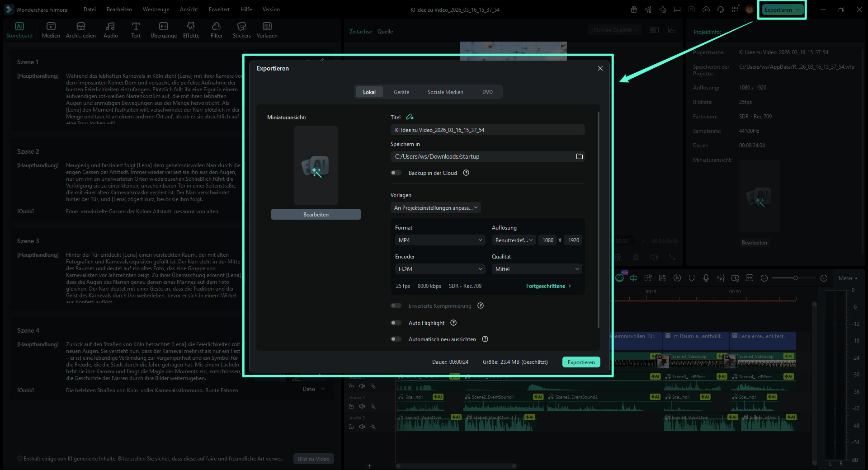Switch to the Soziale Medien tab

point(445,92)
